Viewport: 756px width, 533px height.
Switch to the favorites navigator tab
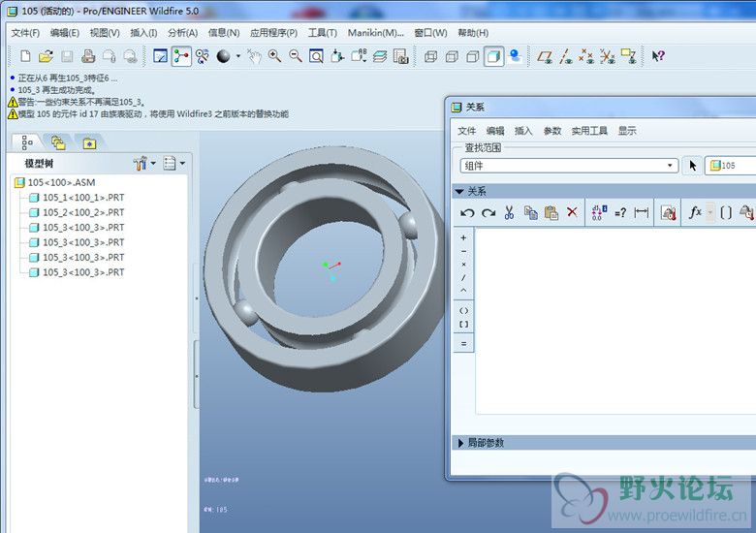click(x=89, y=143)
